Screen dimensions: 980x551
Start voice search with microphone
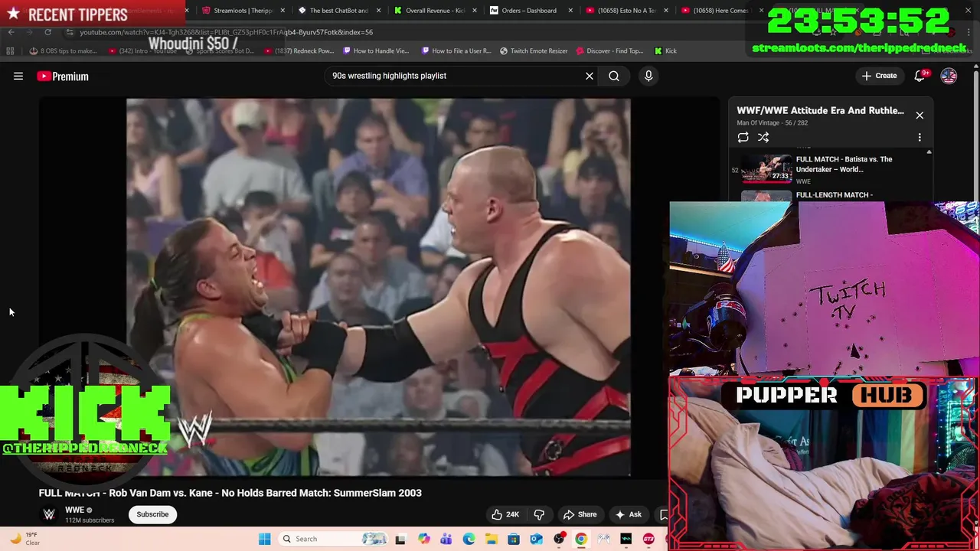648,76
